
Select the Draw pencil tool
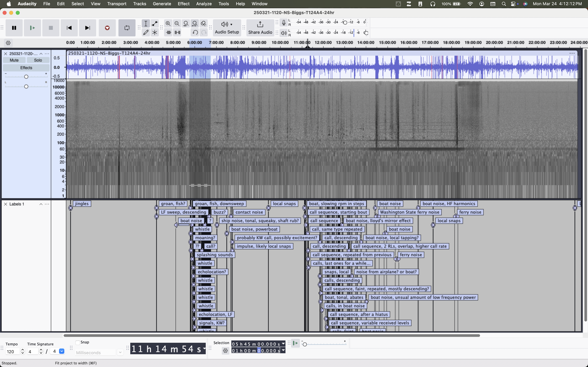point(146,32)
